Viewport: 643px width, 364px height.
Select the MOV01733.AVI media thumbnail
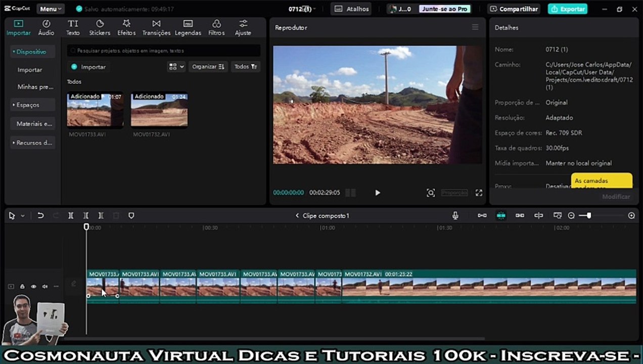click(x=95, y=110)
